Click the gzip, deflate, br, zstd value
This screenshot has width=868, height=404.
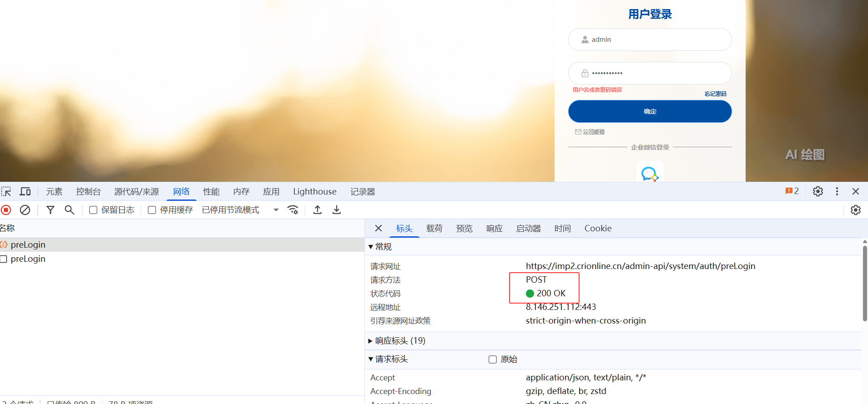[x=566, y=391]
